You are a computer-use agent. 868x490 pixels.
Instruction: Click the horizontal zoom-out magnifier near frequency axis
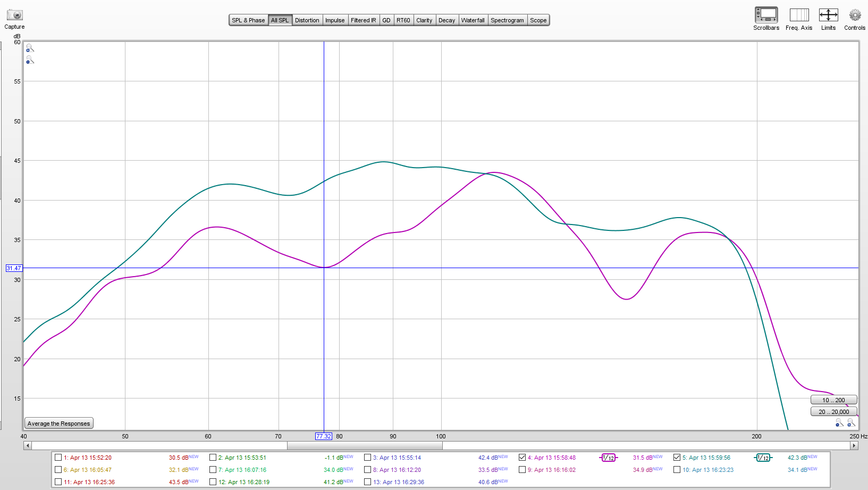click(x=839, y=422)
